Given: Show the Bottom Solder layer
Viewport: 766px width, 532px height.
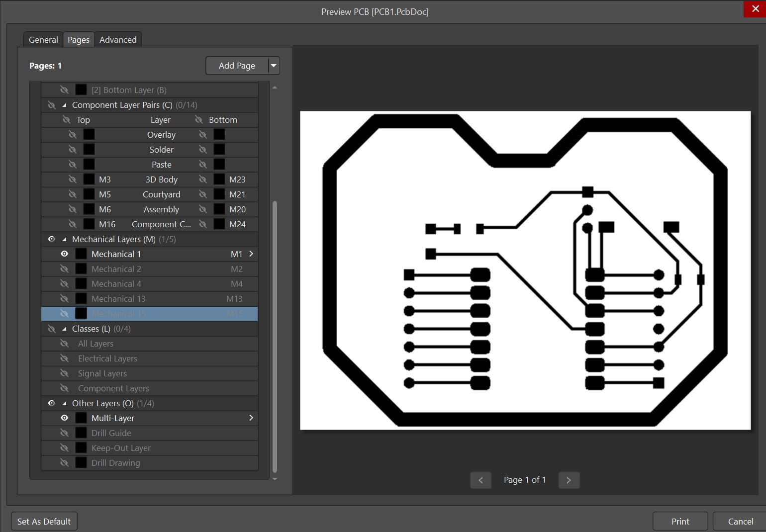Looking at the screenshot, I should pos(202,150).
